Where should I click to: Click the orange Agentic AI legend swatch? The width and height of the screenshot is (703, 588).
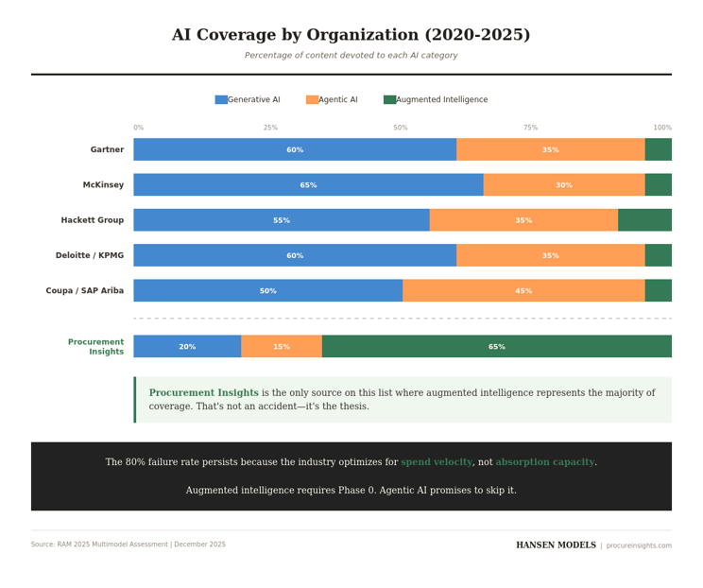[312, 99]
